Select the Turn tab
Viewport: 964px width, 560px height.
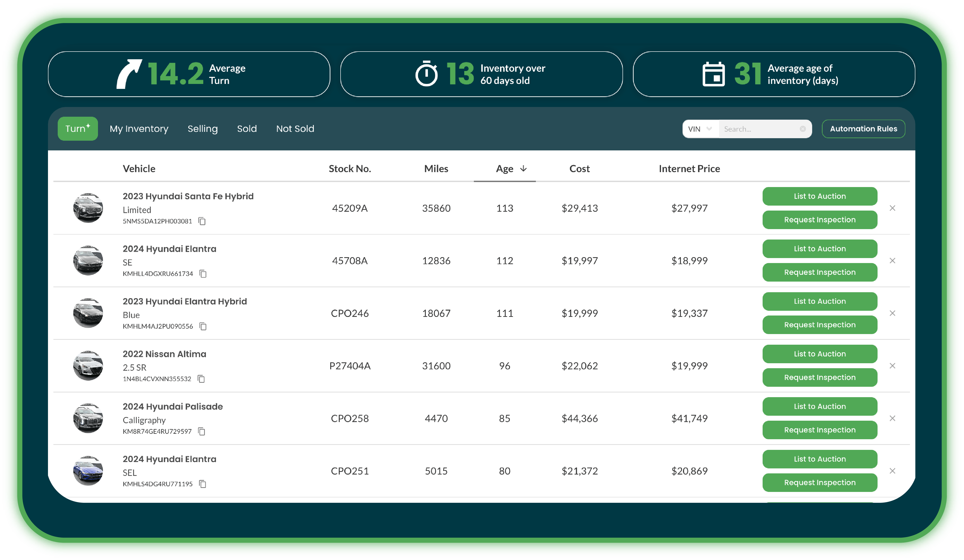click(78, 128)
